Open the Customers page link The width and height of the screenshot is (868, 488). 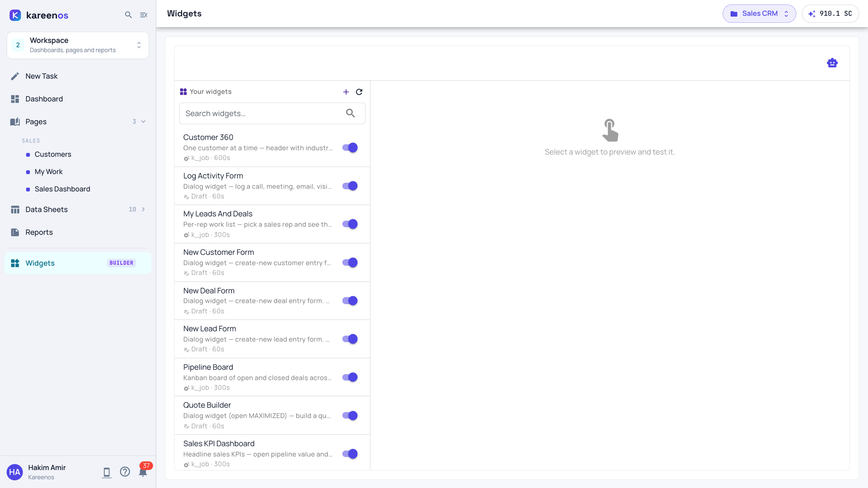tap(53, 154)
